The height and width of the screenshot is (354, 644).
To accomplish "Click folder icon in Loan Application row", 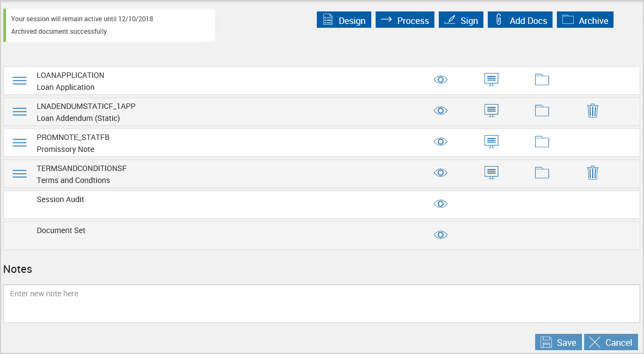I will pos(542,80).
